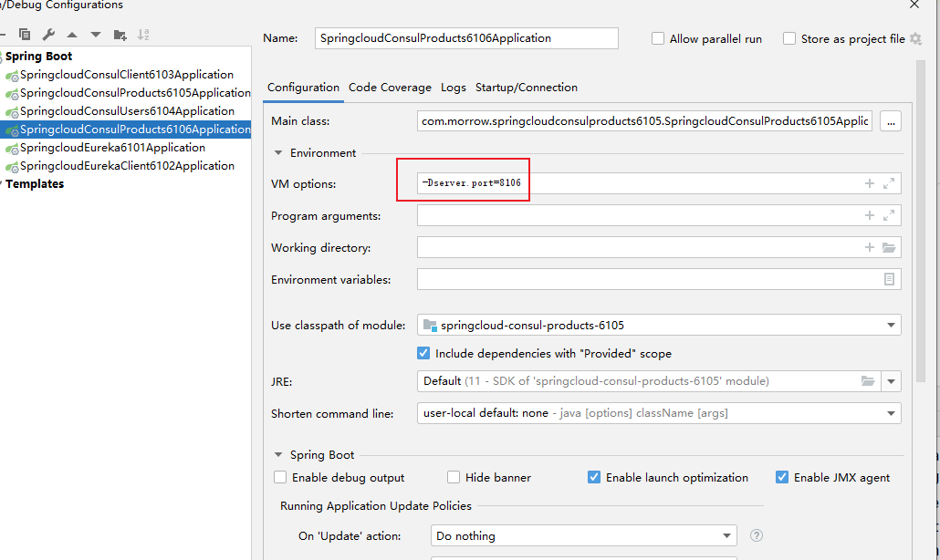The width and height of the screenshot is (940, 560).
Task: Browse for working directory folder
Action: click(x=889, y=247)
